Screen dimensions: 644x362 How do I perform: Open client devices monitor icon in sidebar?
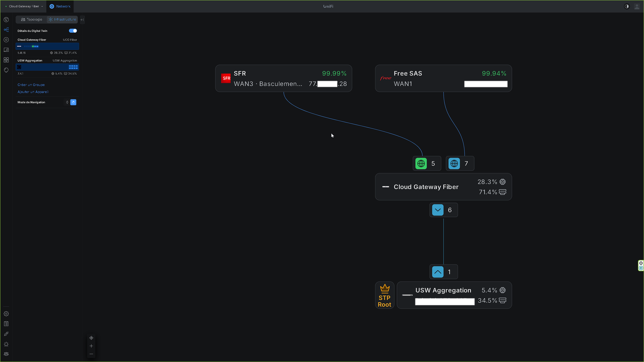click(6, 50)
